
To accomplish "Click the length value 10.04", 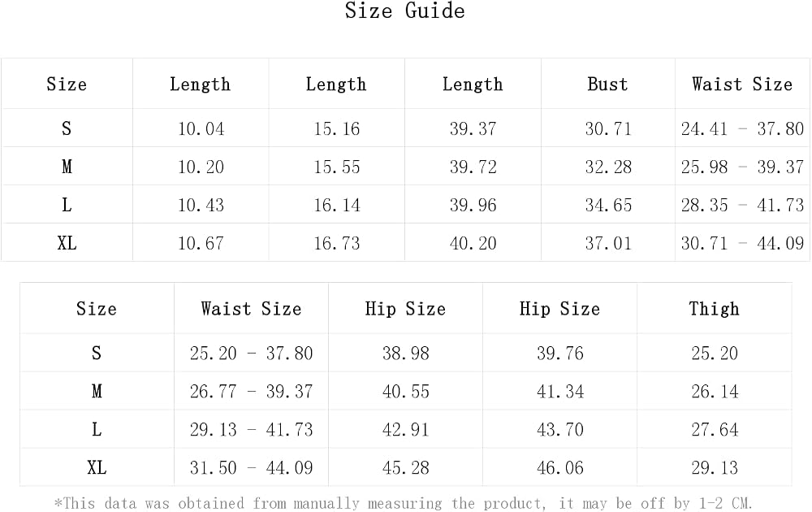I will point(201,128).
